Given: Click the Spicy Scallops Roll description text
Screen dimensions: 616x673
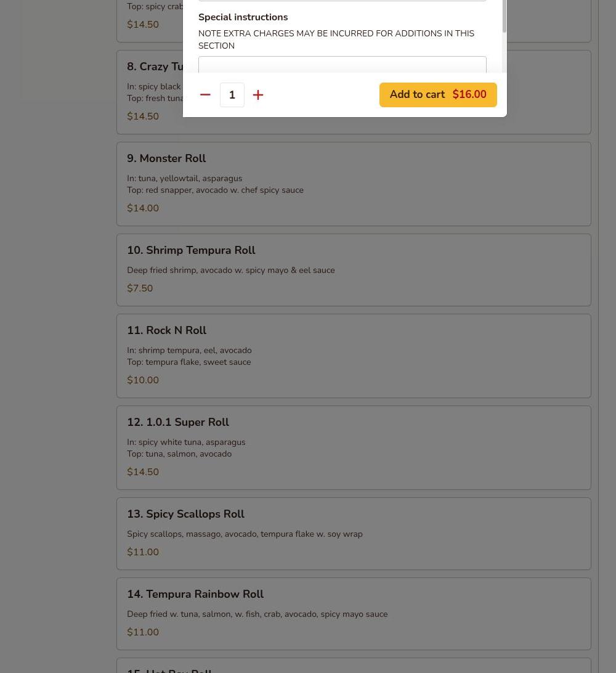Looking at the screenshot, I should tap(245, 534).
